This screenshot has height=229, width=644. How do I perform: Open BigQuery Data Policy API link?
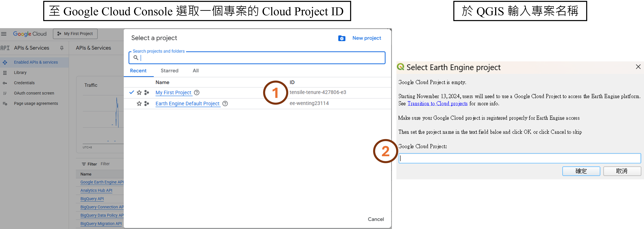click(x=102, y=215)
